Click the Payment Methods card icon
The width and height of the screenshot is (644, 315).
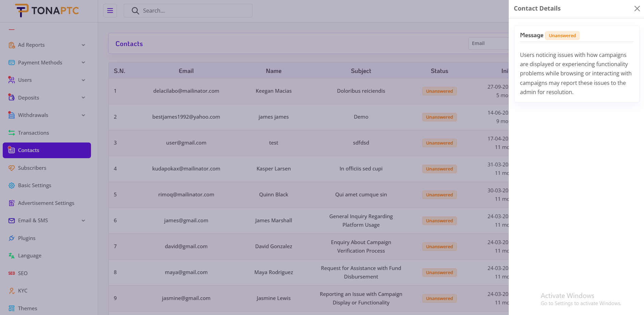[12, 62]
